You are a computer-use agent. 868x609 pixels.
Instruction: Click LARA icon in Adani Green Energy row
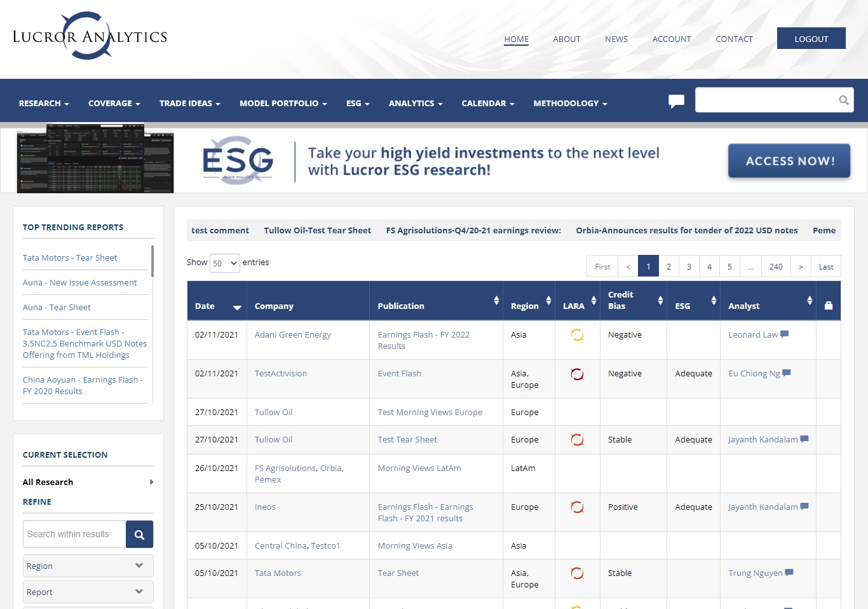[x=577, y=335]
